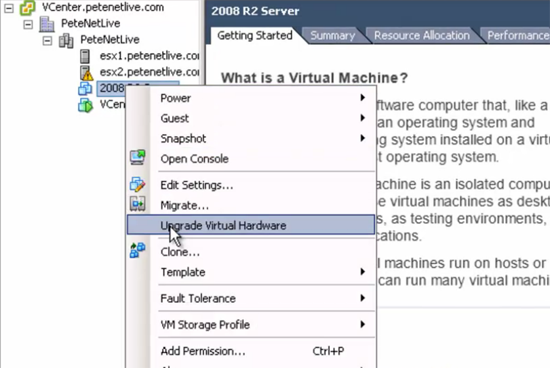This screenshot has height=368, width=550.
Task: Click the powered-on VCenter VM icon
Action: 85,105
